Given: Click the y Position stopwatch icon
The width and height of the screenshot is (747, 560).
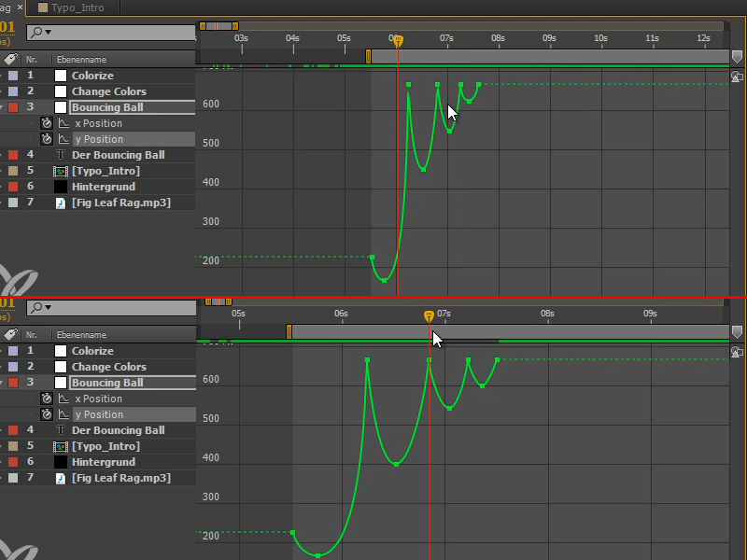Looking at the screenshot, I should [x=47, y=138].
